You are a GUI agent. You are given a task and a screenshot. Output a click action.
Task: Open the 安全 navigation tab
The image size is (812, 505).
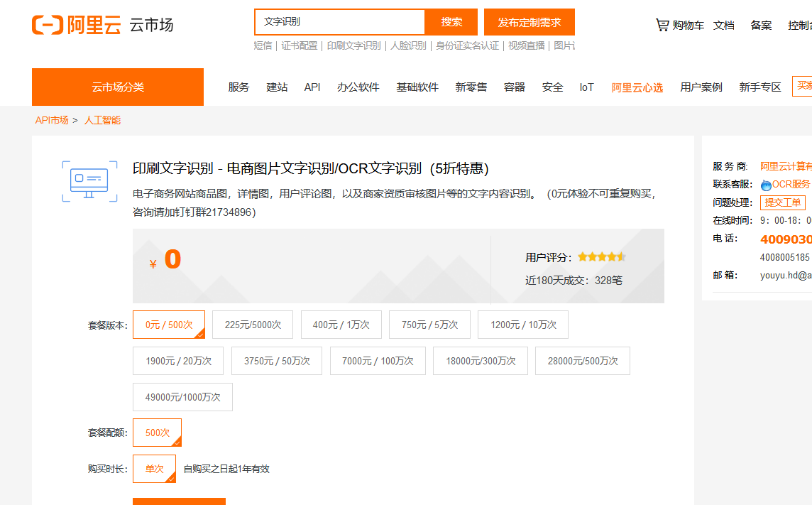[552, 87]
